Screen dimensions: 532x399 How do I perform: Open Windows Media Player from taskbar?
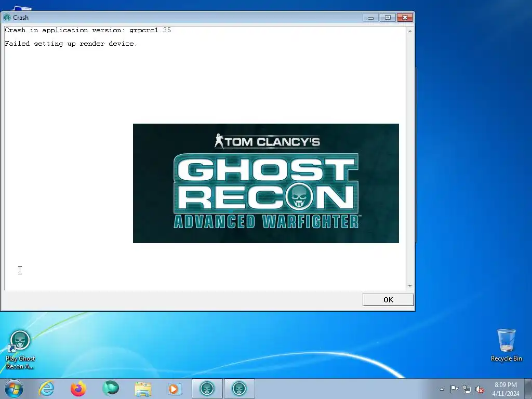click(x=175, y=389)
